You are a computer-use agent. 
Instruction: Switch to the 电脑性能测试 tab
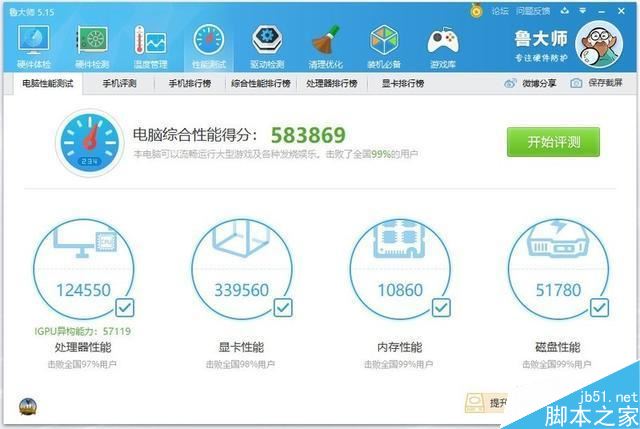click(x=48, y=84)
